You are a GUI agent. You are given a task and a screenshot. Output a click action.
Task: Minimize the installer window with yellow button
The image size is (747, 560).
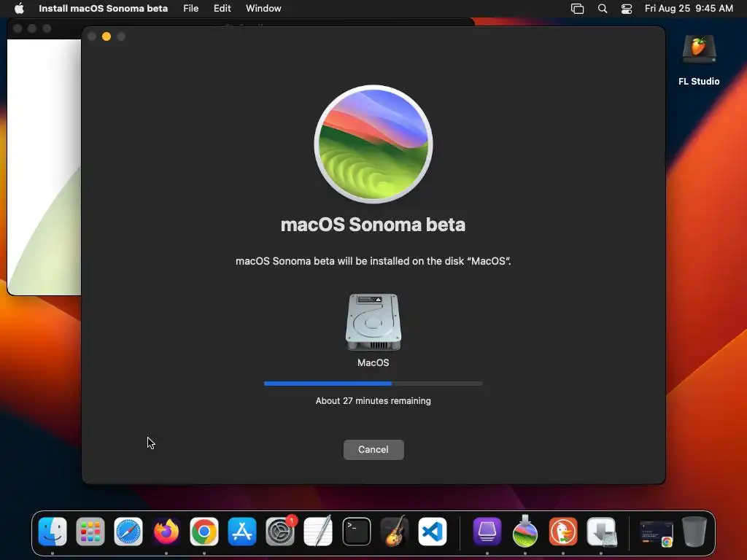point(107,36)
